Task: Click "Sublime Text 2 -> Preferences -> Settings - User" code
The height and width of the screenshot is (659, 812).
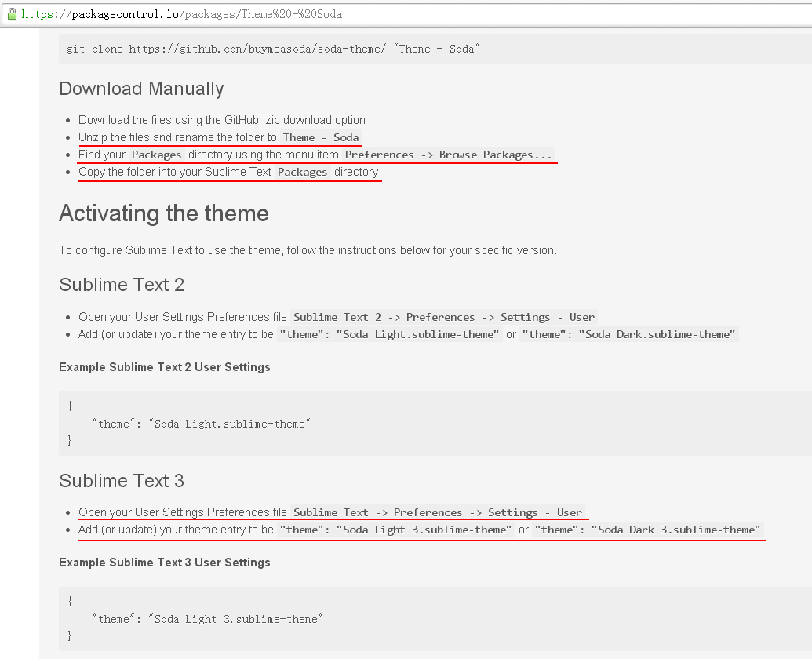Action: 444,317
